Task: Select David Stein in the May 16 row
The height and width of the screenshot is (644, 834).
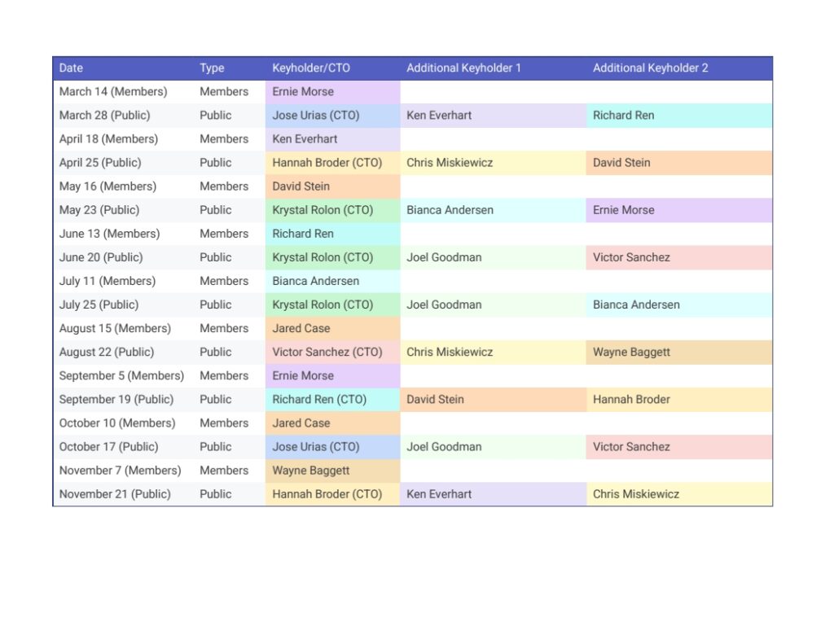Action: click(x=301, y=186)
